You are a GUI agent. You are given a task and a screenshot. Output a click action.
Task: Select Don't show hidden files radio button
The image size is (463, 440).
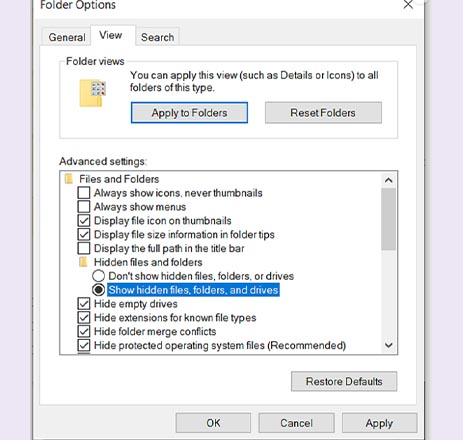tap(98, 276)
